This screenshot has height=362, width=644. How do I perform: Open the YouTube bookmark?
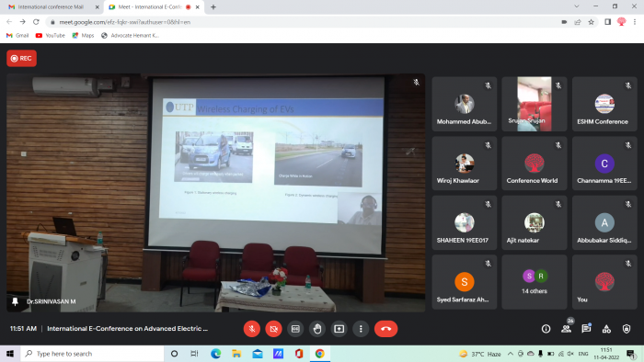[51, 36]
